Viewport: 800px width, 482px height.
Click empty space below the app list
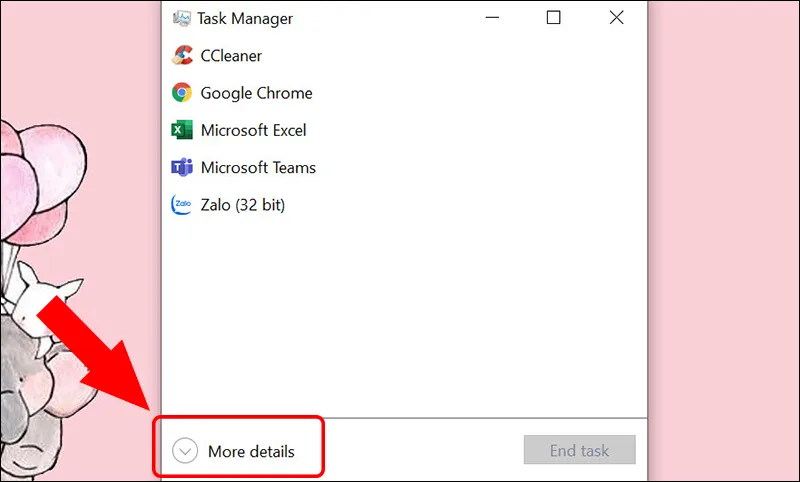(x=400, y=320)
